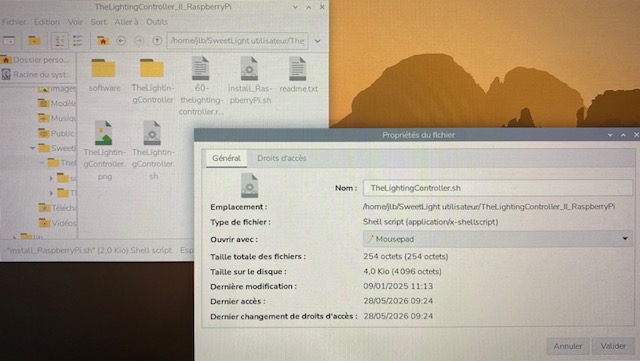Image resolution: width=640 pixels, height=361 pixels.
Task: Open the Aller à menu
Action: tap(126, 22)
